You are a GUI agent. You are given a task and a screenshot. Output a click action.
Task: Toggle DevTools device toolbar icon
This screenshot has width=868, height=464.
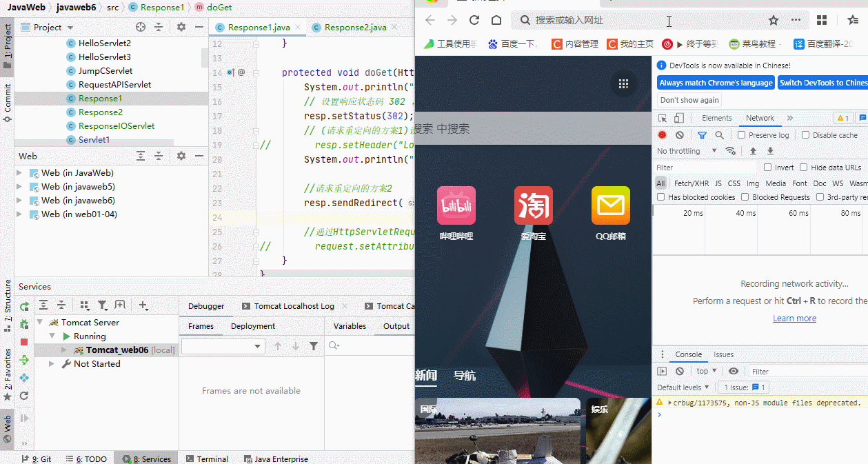(679, 118)
